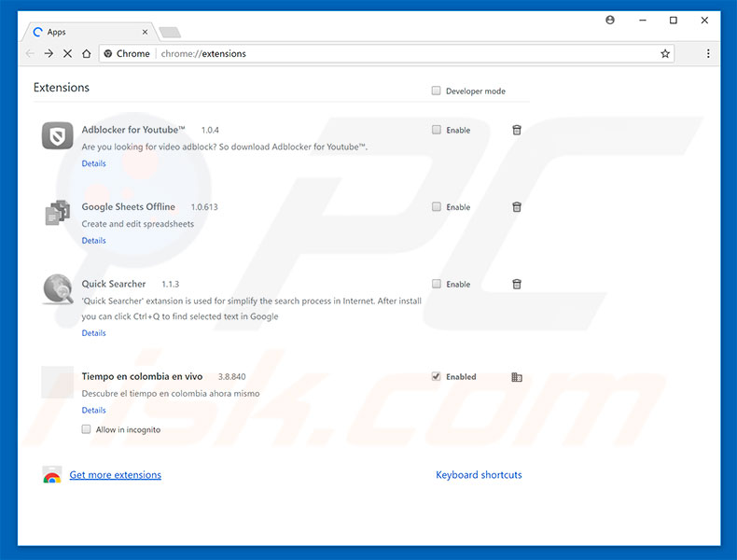Image resolution: width=737 pixels, height=560 pixels.
Task: Close the Apps tab
Action: coord(145,32)
